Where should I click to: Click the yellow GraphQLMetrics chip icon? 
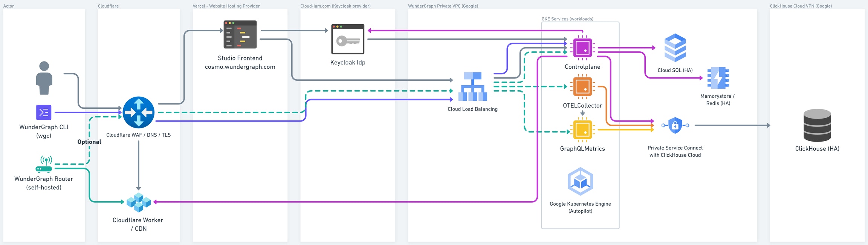click(x=582, y=129)
